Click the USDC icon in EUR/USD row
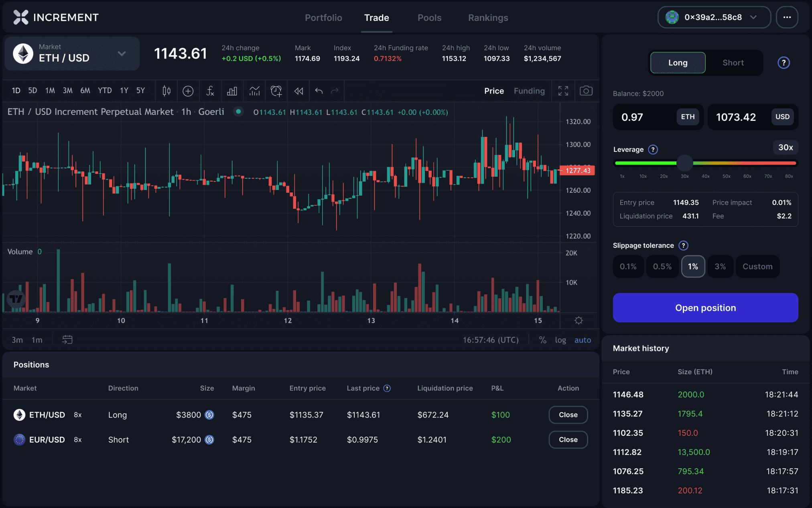Screen dimensions: 812x508 (209, 440)
